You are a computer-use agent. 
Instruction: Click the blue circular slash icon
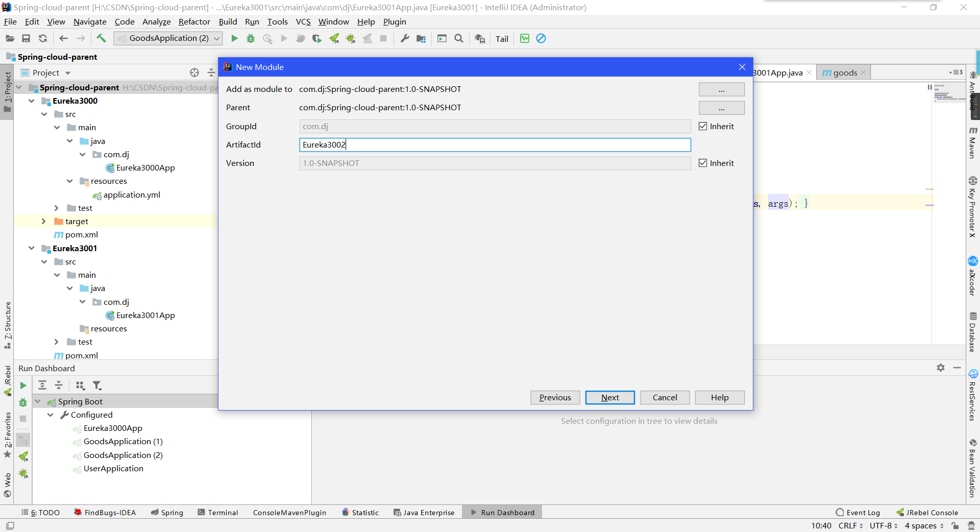coord(541,38)
